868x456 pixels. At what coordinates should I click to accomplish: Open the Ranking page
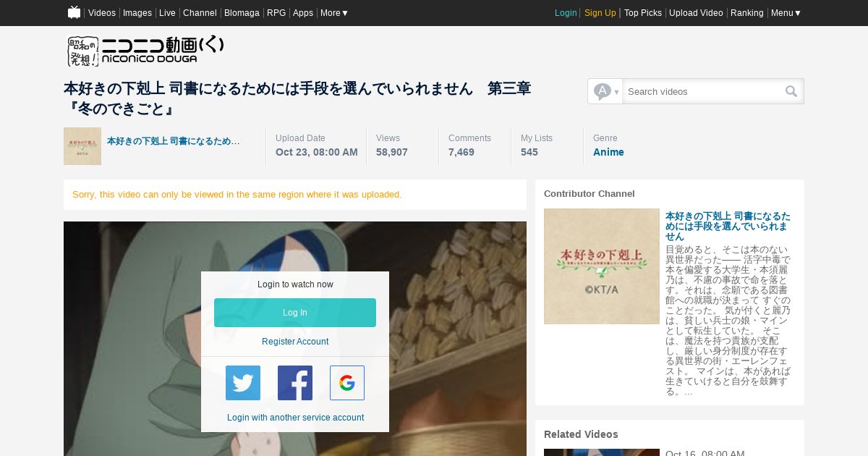pos(747,13)
